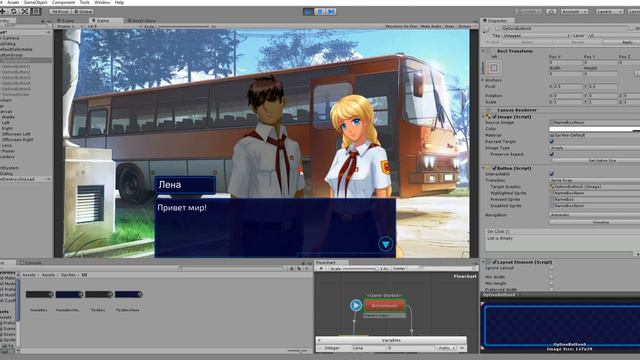Click the play icon on Game Started block
The width and height of the screenshot is (640, 360).
[356, 305]
